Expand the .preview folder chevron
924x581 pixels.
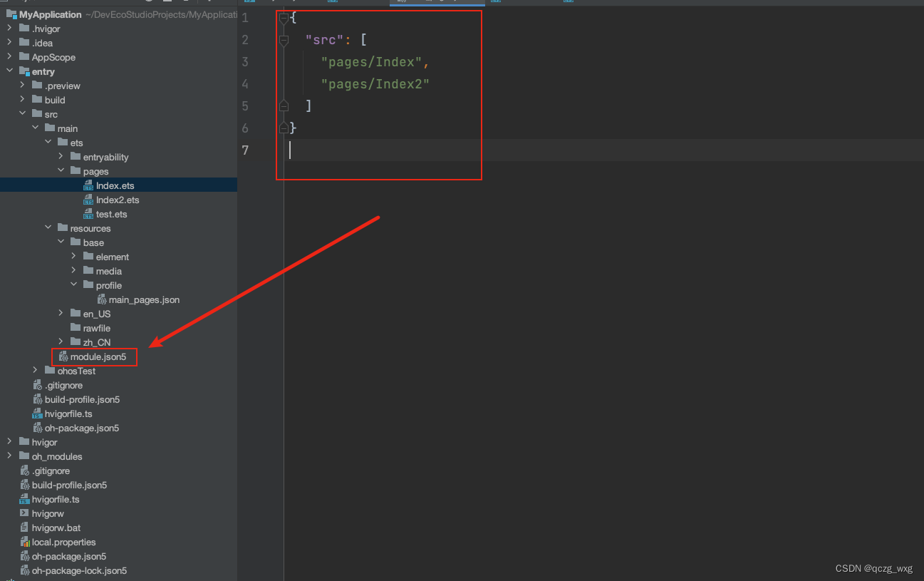point(22,86)
